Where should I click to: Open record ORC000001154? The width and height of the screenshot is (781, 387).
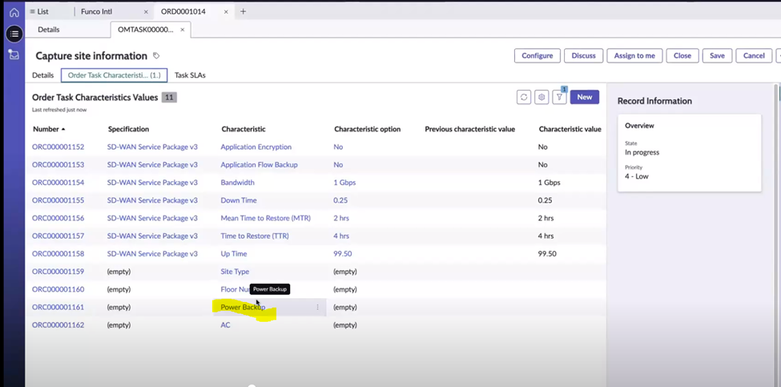click(58, 183)
